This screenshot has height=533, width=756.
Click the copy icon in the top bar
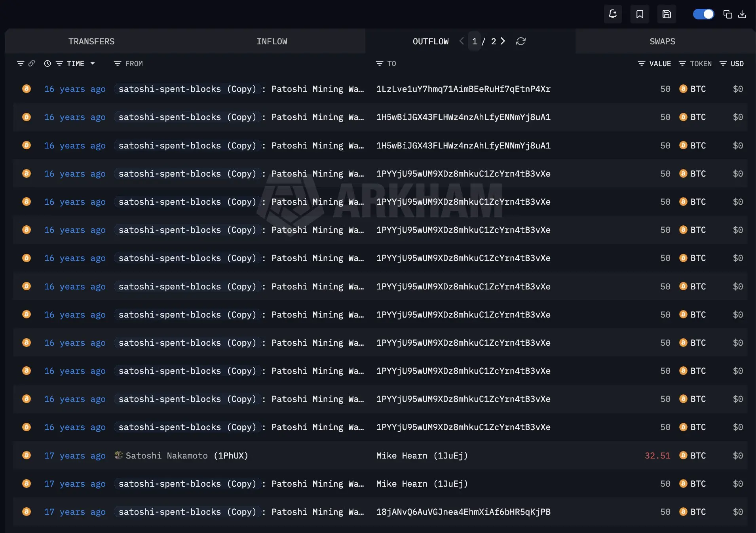(x=728, y=14)
